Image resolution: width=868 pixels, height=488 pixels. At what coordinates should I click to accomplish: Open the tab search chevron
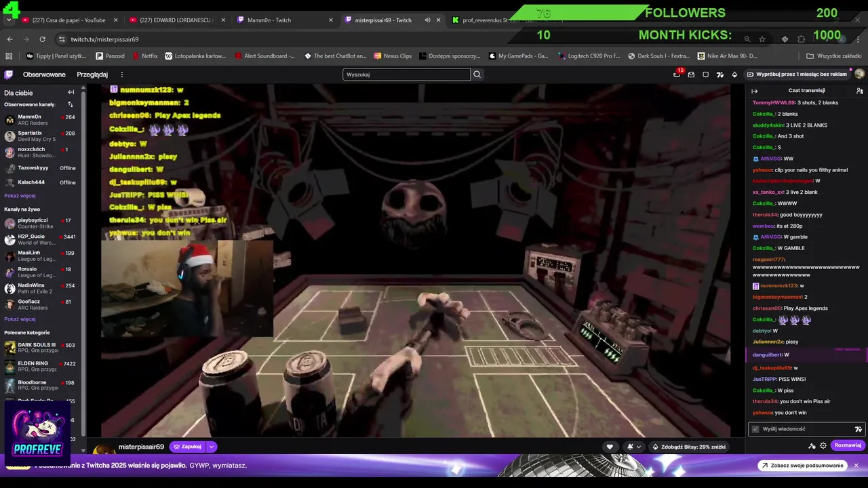pos(8,20)
